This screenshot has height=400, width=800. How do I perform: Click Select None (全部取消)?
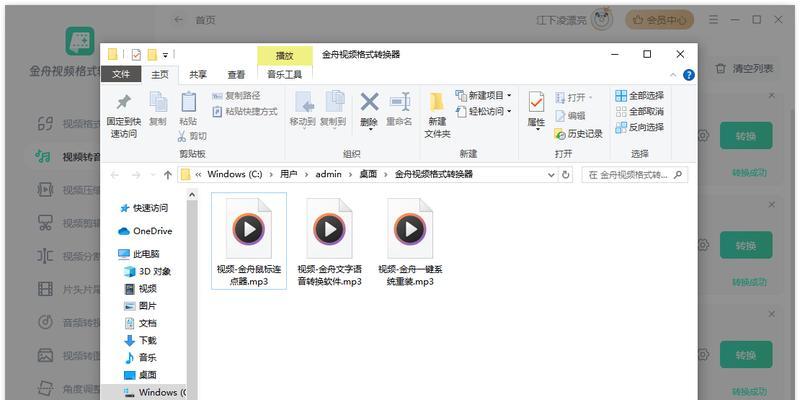(640, 111)
